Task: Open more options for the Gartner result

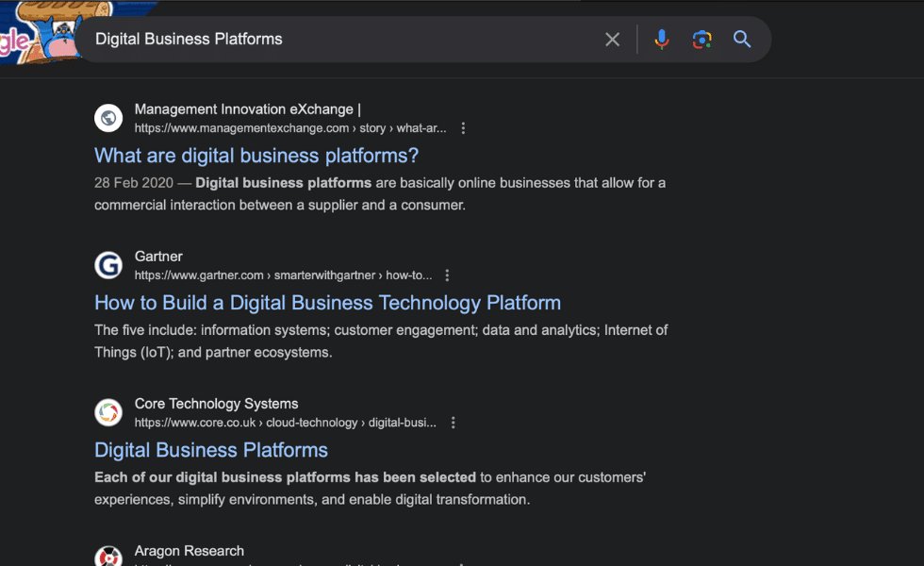Action: pos(447,275)
